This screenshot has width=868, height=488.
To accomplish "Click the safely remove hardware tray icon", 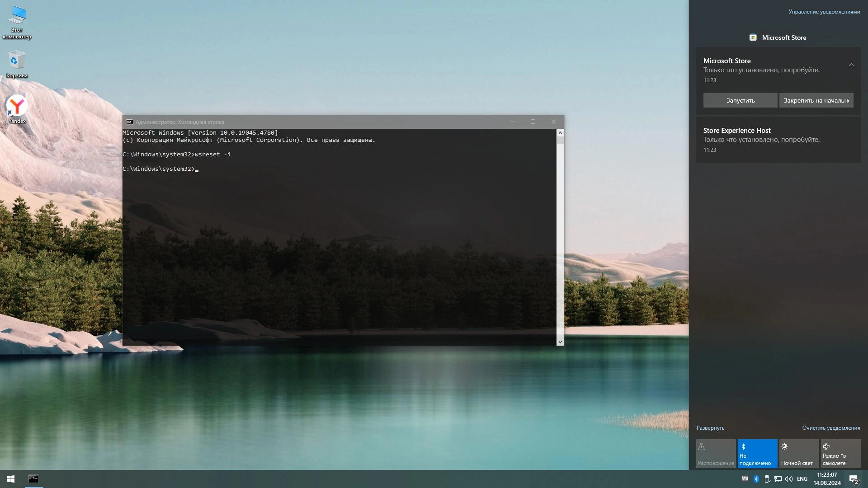I will (767, 479).
